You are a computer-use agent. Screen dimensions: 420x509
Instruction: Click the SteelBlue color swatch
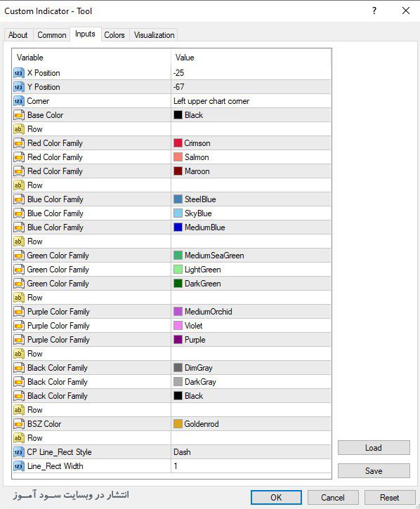coord(178,199)
